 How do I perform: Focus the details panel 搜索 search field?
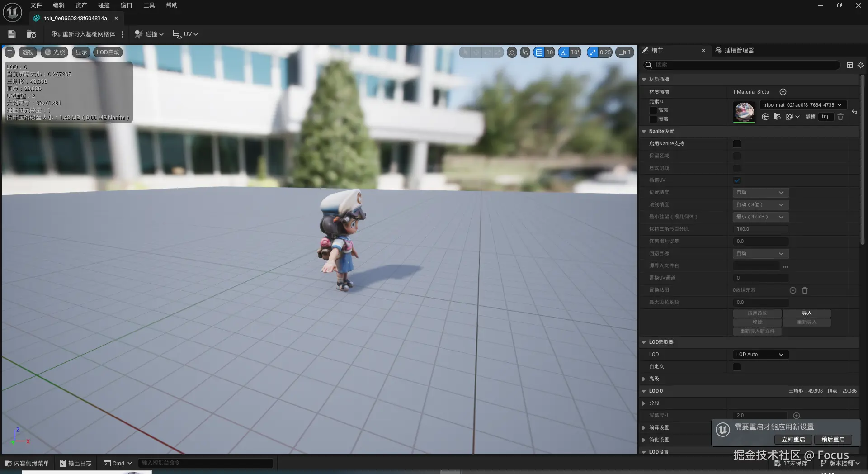click(x=741, y=65)
